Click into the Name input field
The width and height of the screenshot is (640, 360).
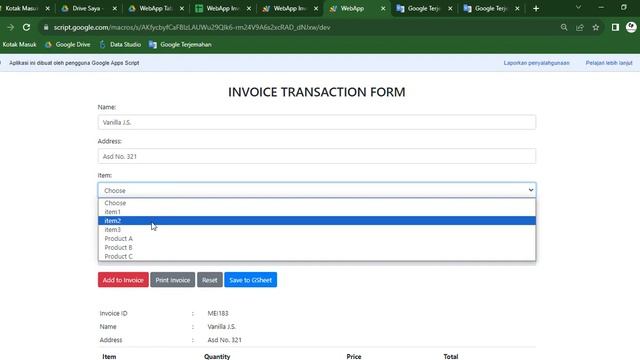tap(317, 122)
